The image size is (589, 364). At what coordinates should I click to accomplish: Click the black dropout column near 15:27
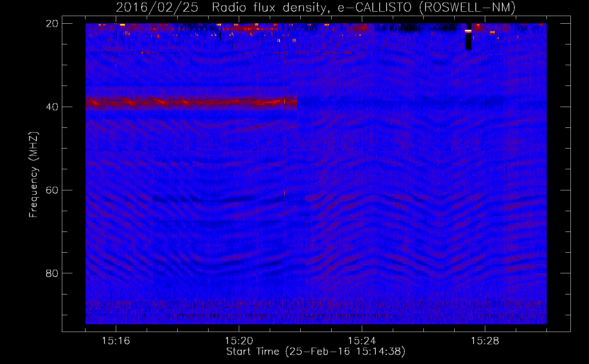469,36
